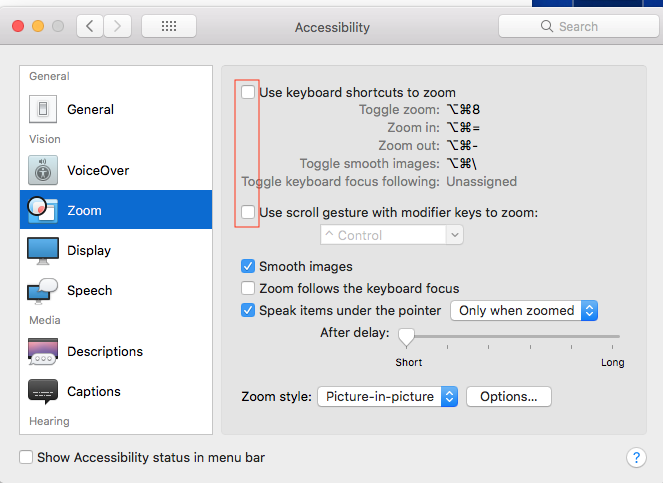This screenshot has width=663, height=483.
Task: Click the Media section header
Action: pyautogui.click(x=45, y=320)
